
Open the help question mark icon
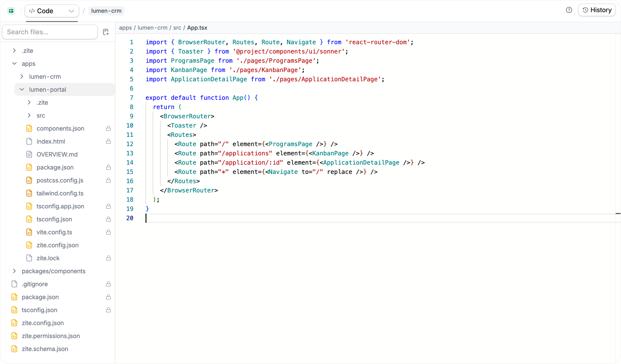point(569,10)
